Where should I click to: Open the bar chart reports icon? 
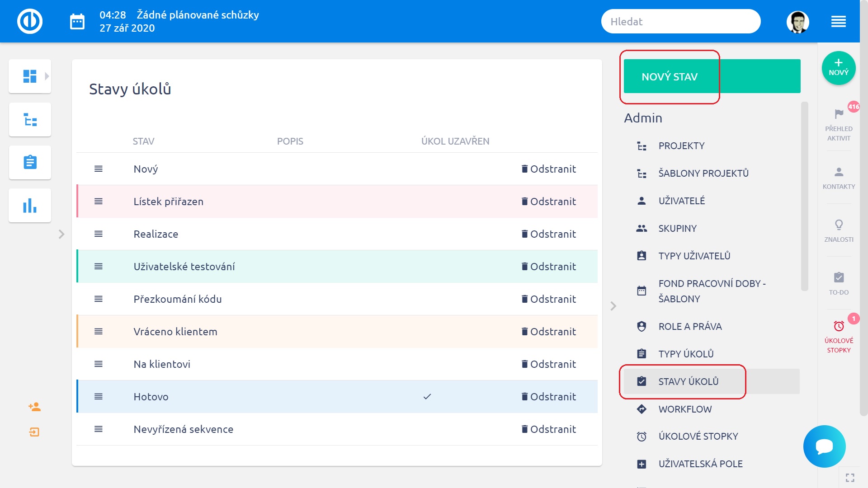point(30,206)
